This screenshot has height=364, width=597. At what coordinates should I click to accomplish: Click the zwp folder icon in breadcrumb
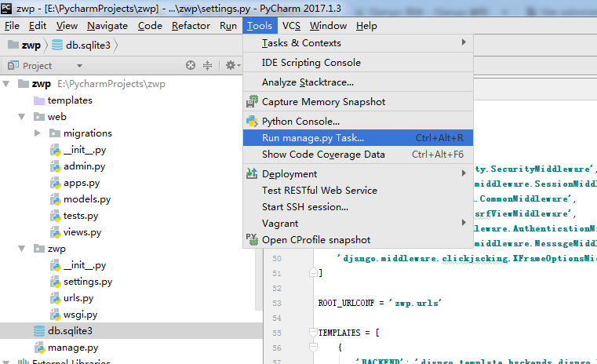13,45
